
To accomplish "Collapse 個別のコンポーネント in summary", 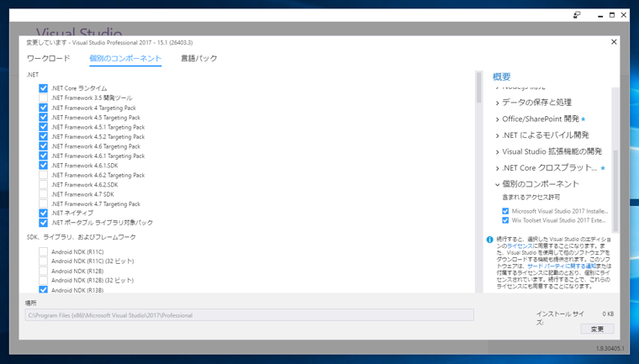I will click(x=497, y=185).
